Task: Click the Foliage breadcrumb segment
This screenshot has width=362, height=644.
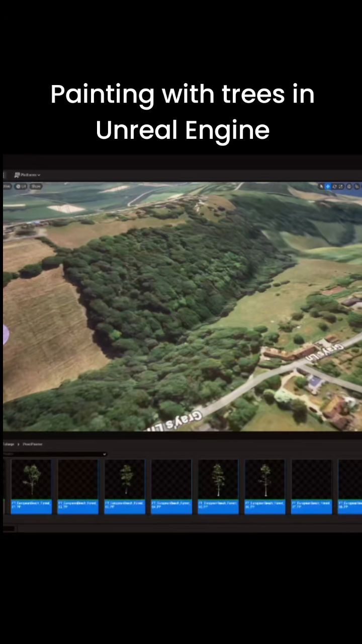Action: point(9,444)
